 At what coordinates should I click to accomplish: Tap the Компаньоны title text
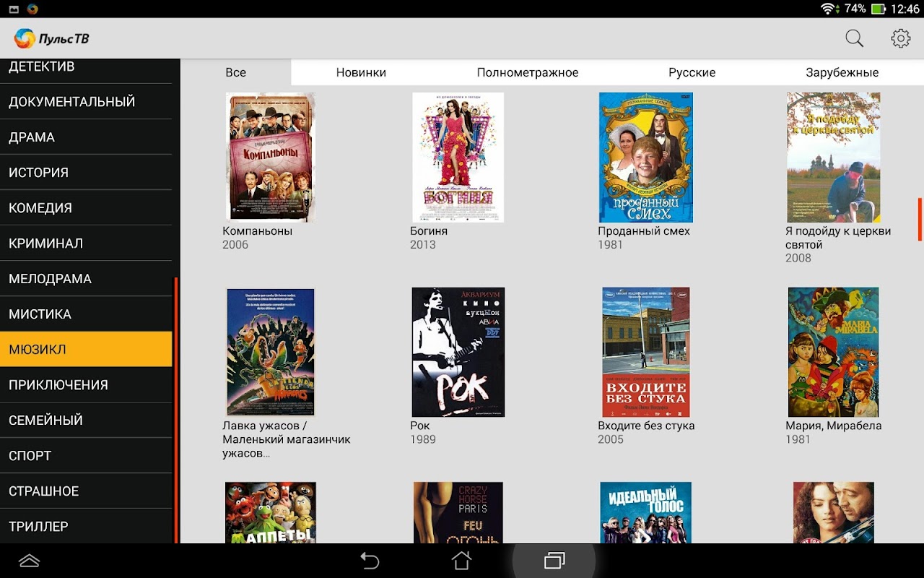pyautogui.click(x=257, y=231)
